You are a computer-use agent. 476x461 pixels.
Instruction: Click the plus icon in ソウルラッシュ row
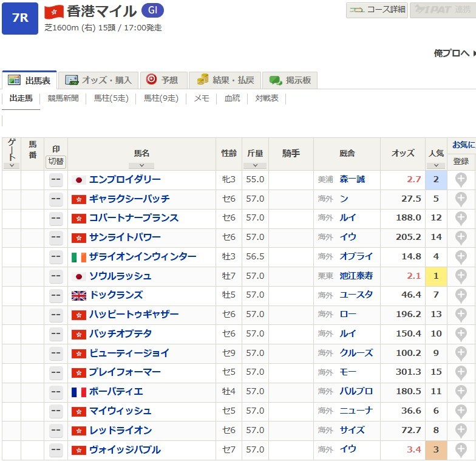461,276
